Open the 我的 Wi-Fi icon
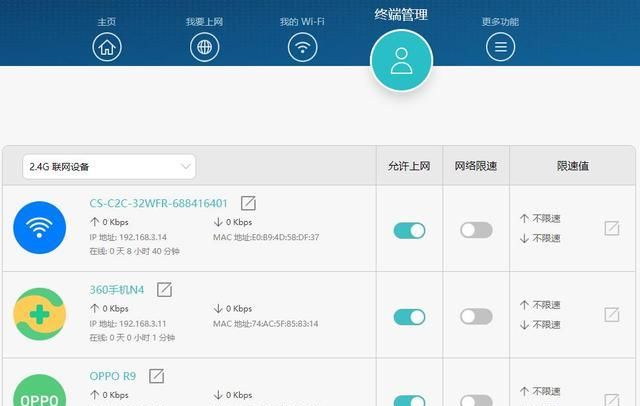The width and height of the screenshot is (640, 406). click(302, 47)
